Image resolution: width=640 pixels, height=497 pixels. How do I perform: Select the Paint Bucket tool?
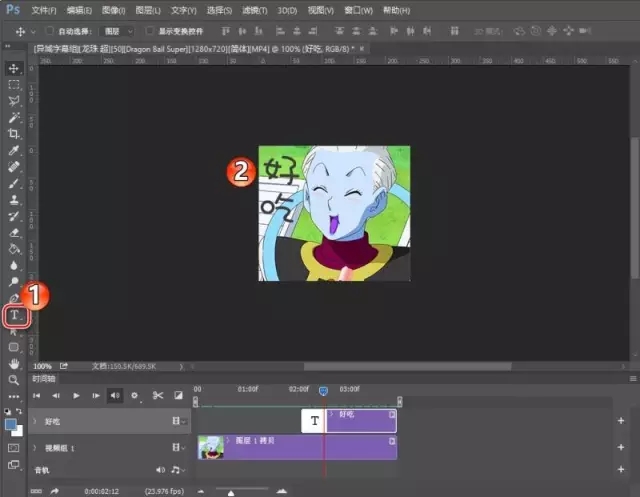pos(14,249)
